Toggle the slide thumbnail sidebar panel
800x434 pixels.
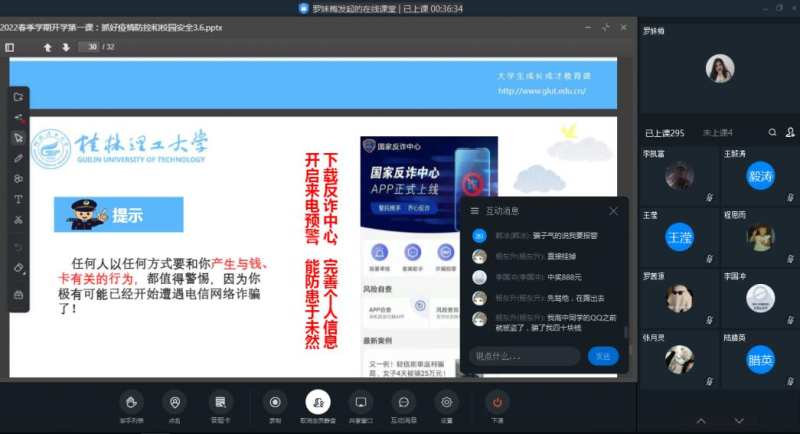point(10,47)
